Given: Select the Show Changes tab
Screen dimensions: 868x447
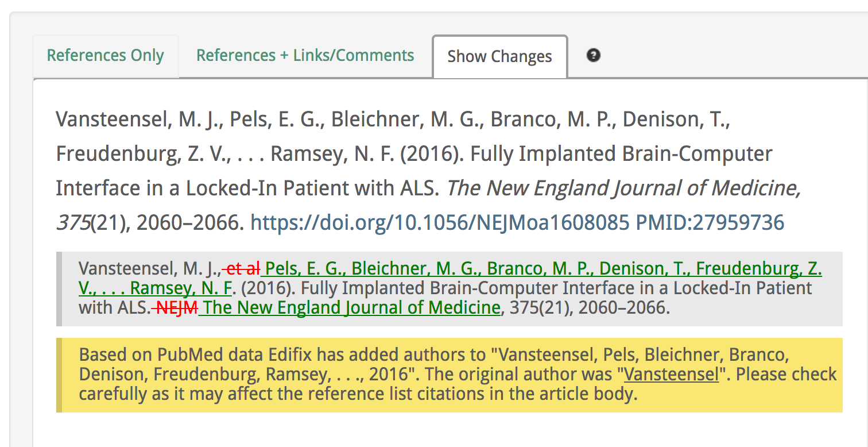Looking at the screenshot, I should click(499, 56).
